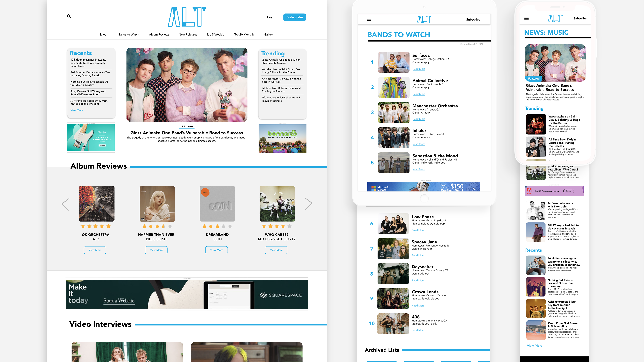The height and width of the screenshot is (362, 644).
Task: Open featured Glass Animals image on phone
Action: coord(555,63)
